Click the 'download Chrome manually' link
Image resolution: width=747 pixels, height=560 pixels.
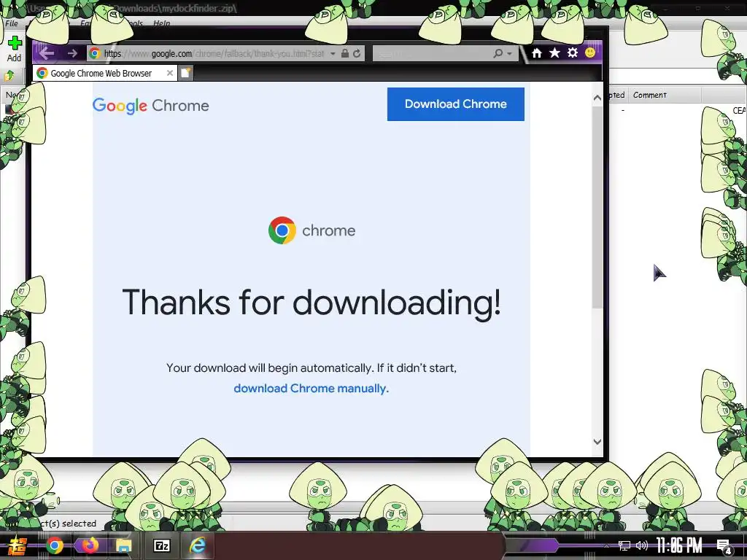[311, 389]
